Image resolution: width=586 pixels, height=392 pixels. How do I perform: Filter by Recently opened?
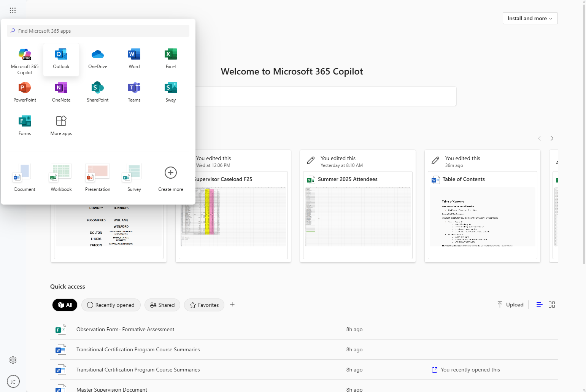coord(111,305)
